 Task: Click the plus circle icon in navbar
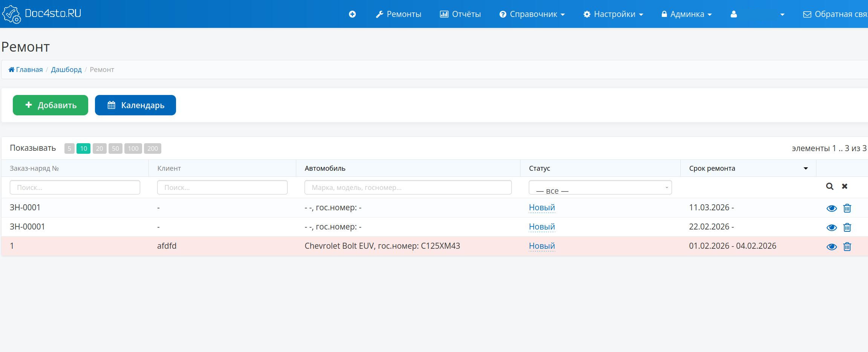click(352, 14)
